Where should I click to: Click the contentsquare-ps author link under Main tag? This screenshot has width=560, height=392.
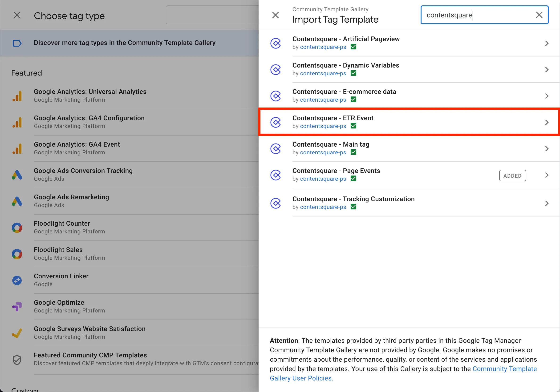(323, 152)
